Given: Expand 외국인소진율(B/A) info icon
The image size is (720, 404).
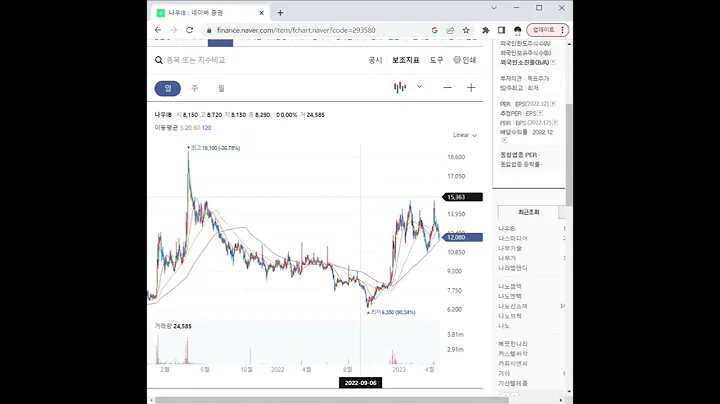Looking at the screenshot, I should pyautogui.click(x=553, y=62).
